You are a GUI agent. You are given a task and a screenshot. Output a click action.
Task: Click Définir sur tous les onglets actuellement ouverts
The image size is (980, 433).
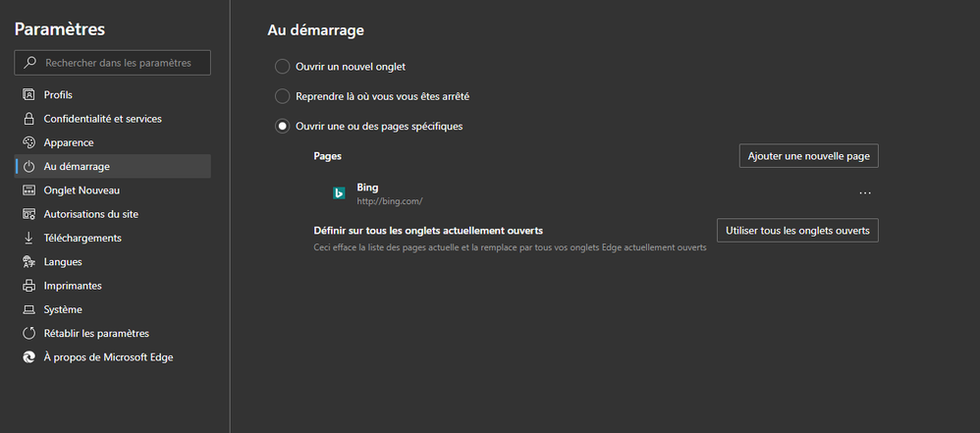click(x=428, y=231)
